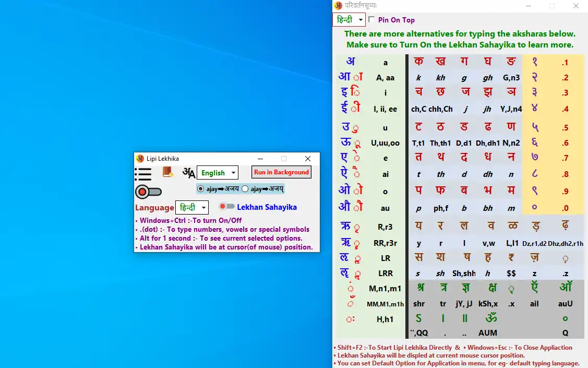This screenshot has width=588, height=368.
Task: Click the 'G,n3' mapping text
Action: coord(511,78)
